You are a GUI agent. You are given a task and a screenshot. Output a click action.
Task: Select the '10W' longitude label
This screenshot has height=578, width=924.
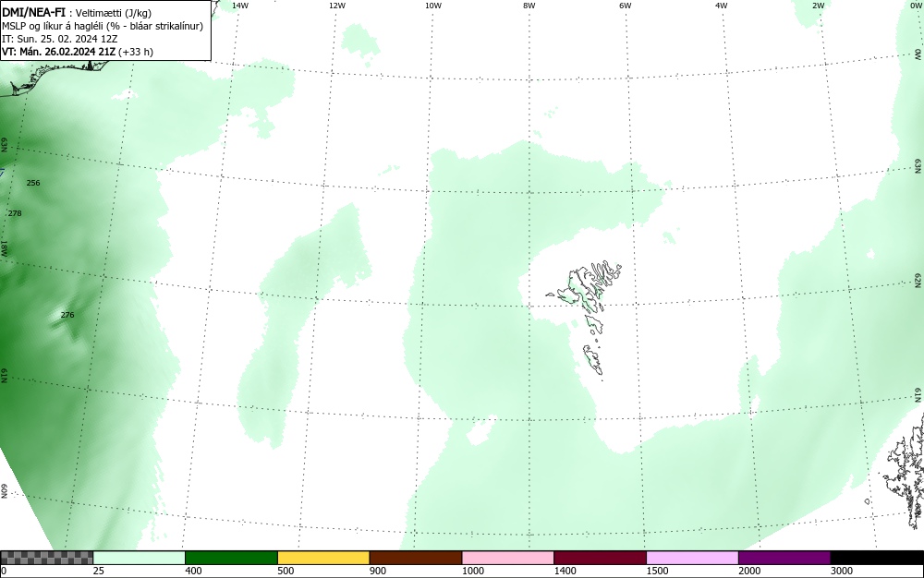433,6
